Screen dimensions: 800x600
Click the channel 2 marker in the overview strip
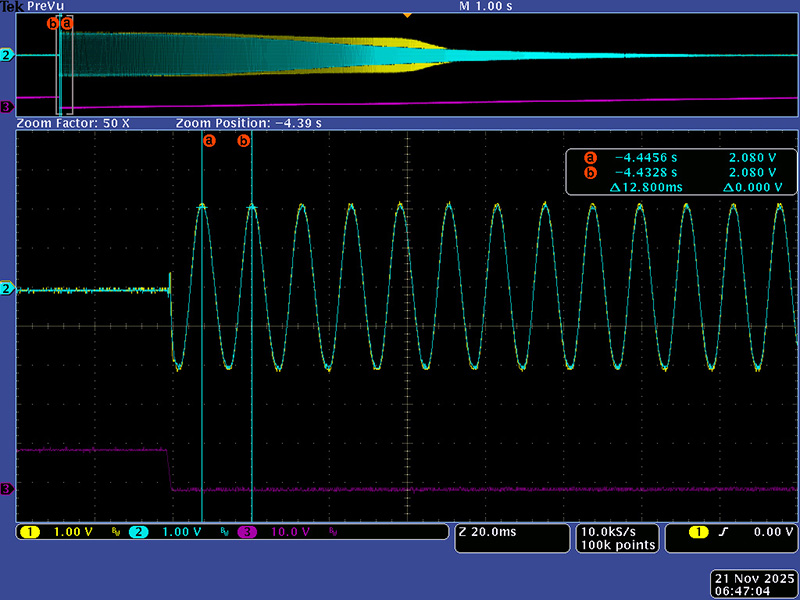click(8, 55)
